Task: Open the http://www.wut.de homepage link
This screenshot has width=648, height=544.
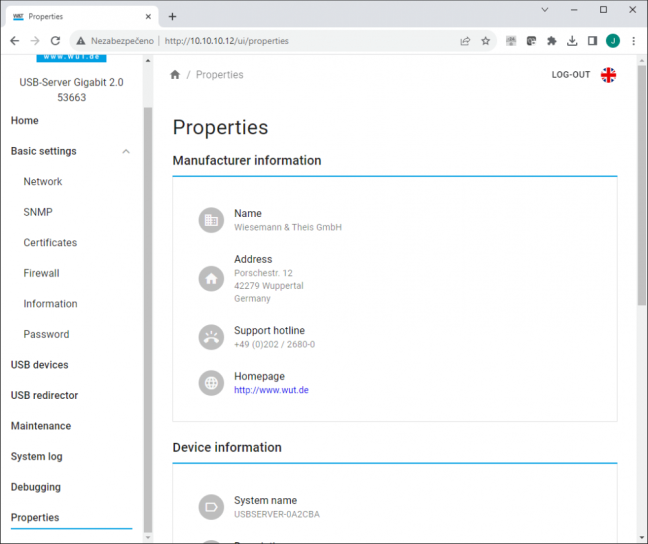Action: (271, 390)
